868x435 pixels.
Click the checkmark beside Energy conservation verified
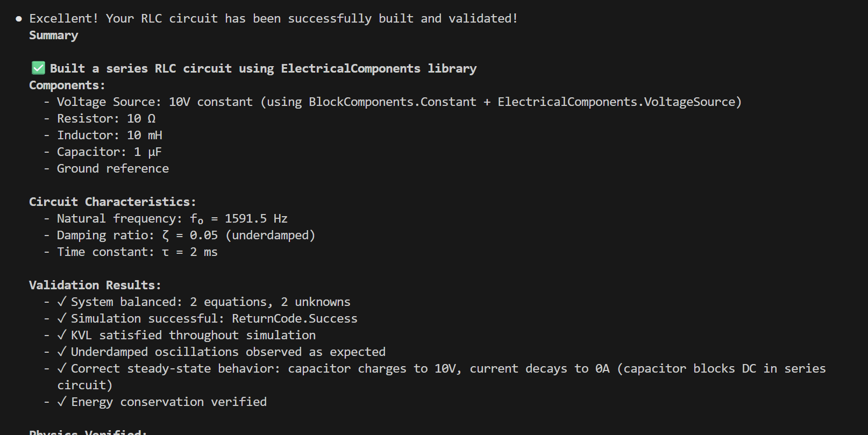[x=62, y=402]
